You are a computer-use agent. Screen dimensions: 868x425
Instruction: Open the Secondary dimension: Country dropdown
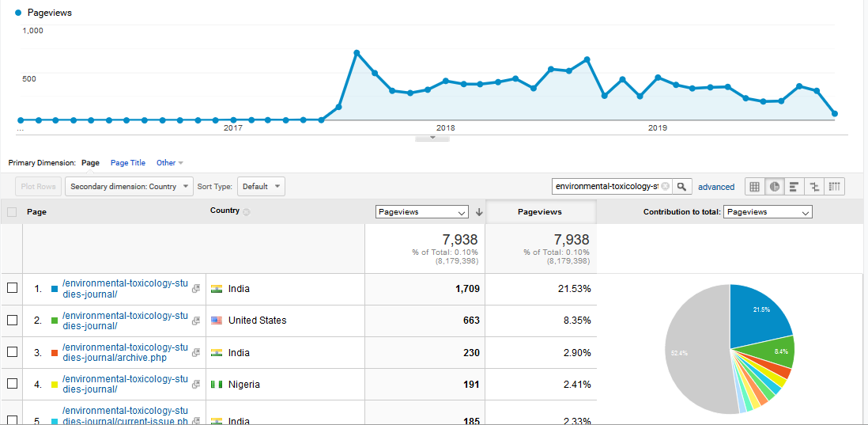(129, 187)
